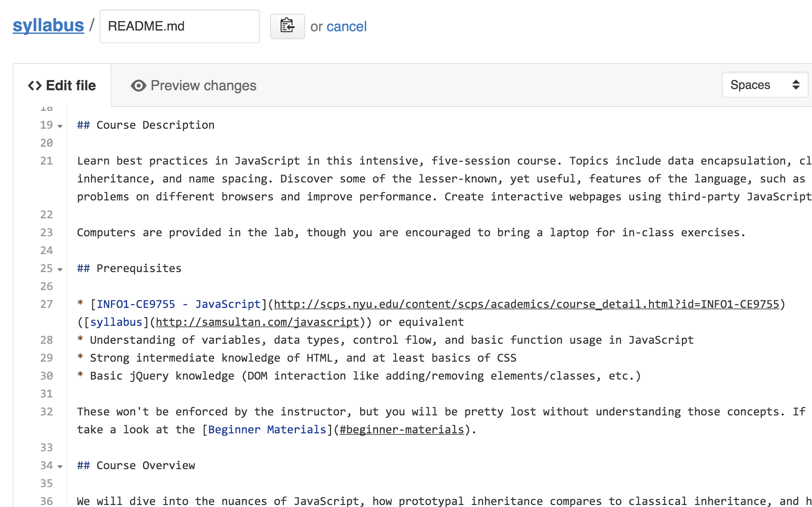The width and height of the screenshot is (812, 507).
Task: Click the Preview changes eye icon
Action: [x=138, y=86]
